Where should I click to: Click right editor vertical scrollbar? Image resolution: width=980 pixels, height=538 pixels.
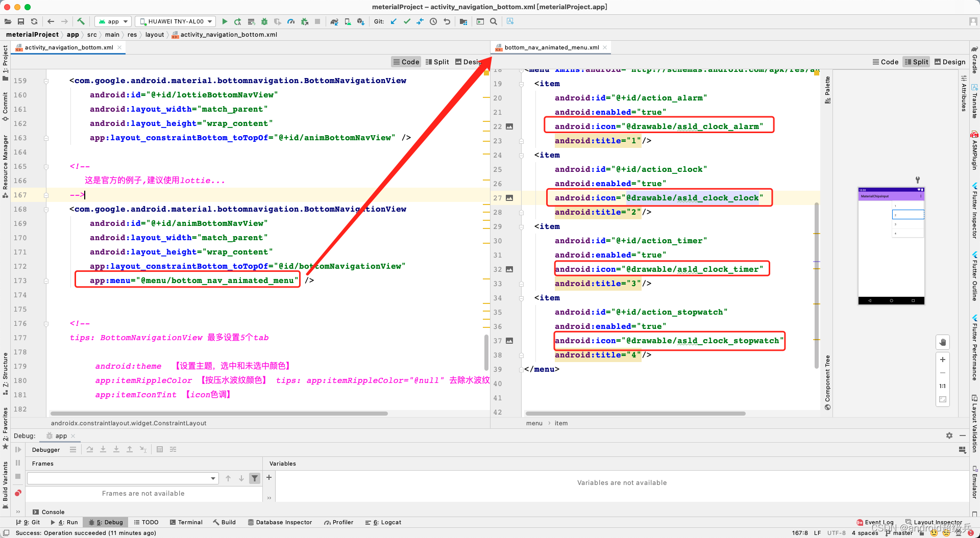(816, 286)
